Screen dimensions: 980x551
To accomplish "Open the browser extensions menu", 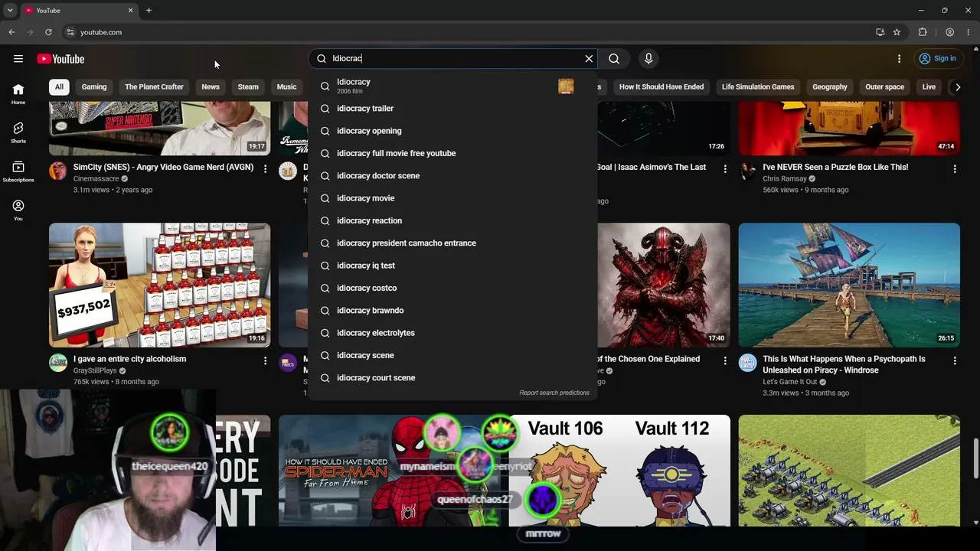I will click(x=923, y=32).
